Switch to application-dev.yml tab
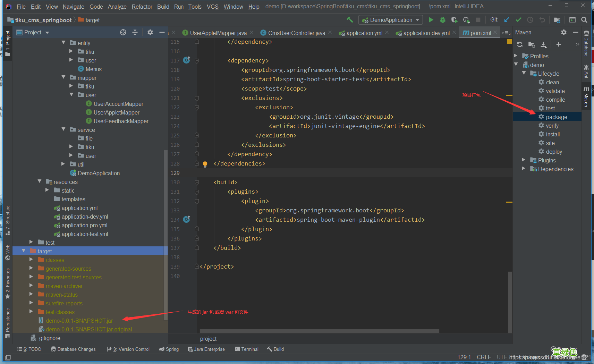Image resolution: width=594 pixels, height=364 pixels. tap(426, 33)
